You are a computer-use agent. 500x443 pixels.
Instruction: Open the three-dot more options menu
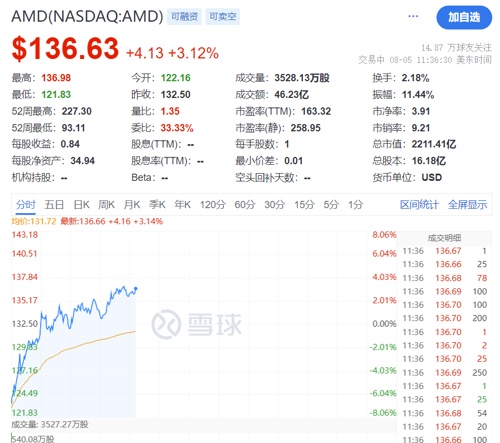click(413, 16)
